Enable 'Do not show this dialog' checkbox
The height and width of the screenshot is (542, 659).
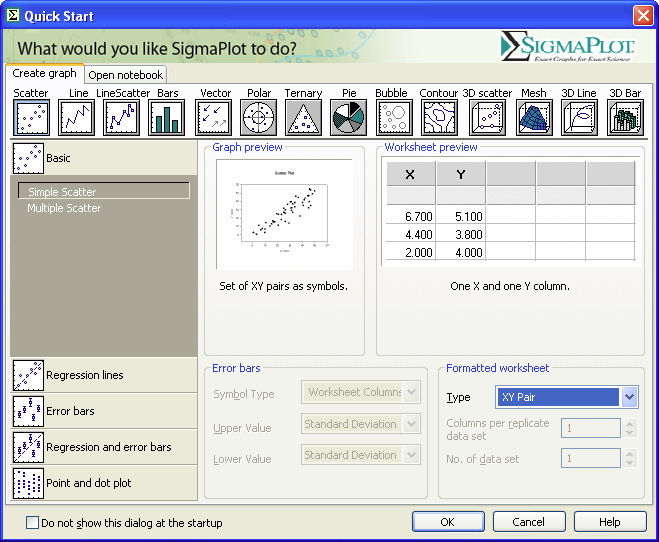(x=32, y=523)
